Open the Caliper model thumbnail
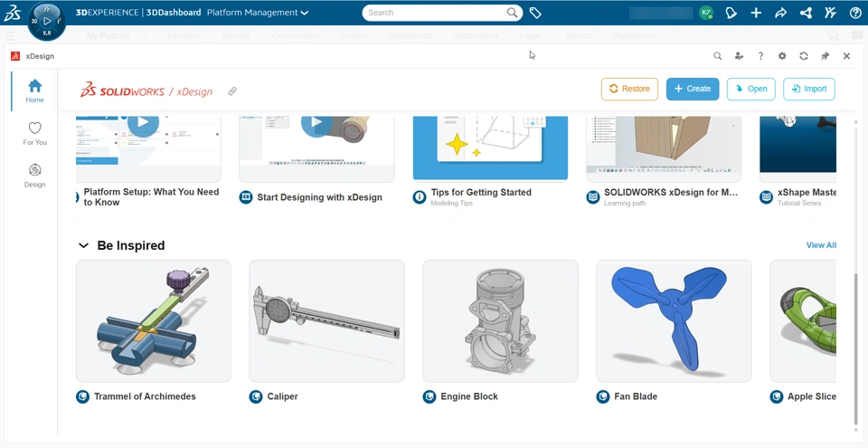This screenshot has height=448, width=868. pos(326,321)
